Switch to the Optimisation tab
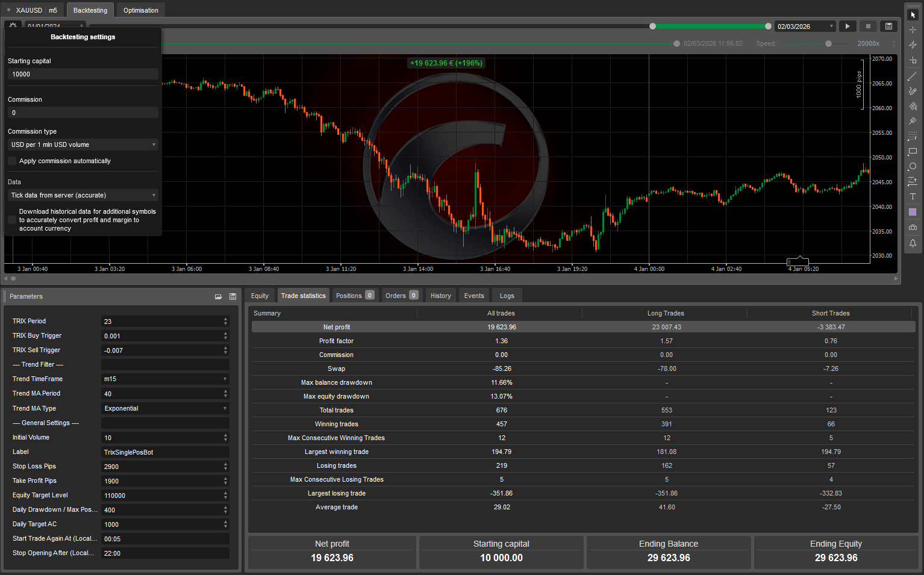The width and height of the screenshot is (924, 575). pyautogui.click(x=141, y=10)
